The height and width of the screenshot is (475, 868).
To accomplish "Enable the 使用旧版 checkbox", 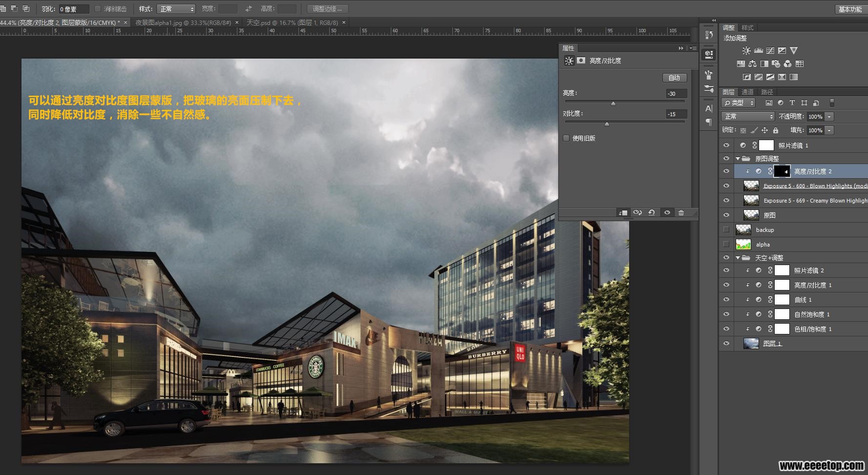I will point(566,138).
